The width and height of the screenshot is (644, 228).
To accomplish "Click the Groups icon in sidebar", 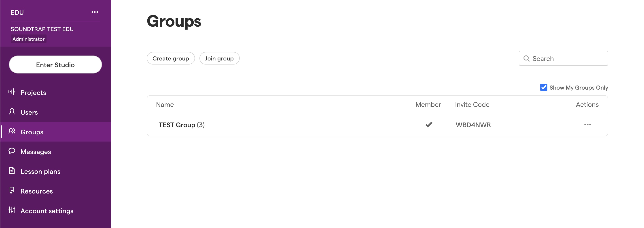I will click(x=12, y=132).
